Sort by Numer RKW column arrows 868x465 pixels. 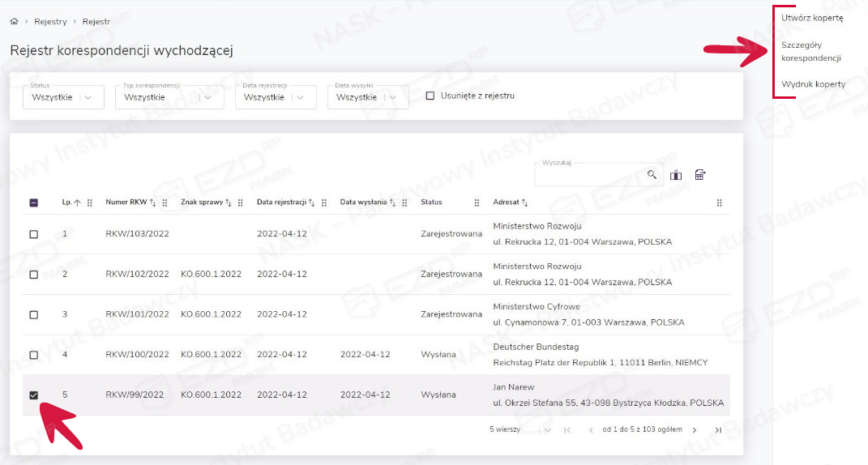[x=153, y=203]
